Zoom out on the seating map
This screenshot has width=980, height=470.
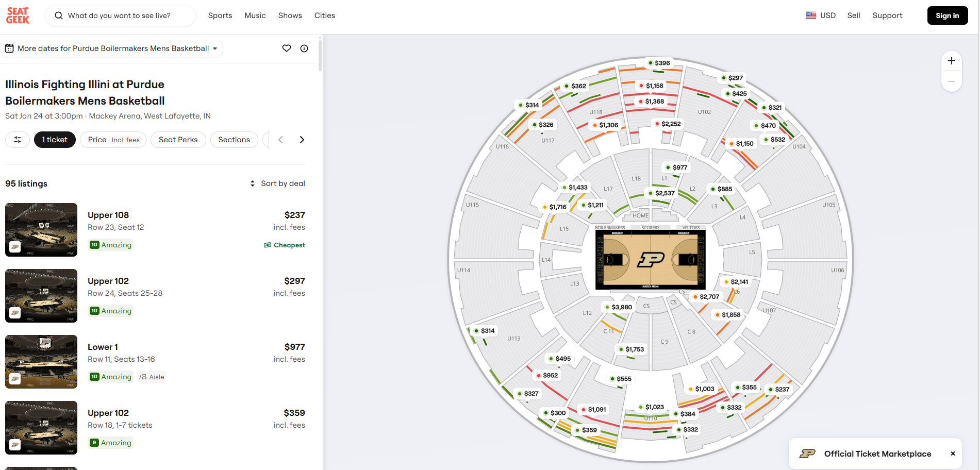pos(951,81)
